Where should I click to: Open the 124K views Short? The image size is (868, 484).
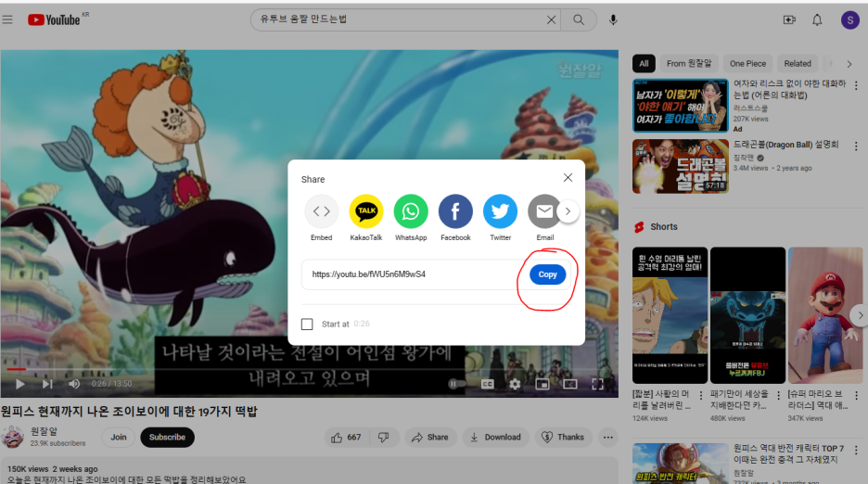point(670,315)
